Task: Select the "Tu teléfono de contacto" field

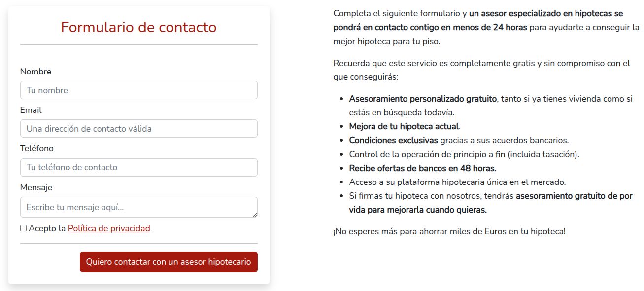Action: (x=138, y=167)
